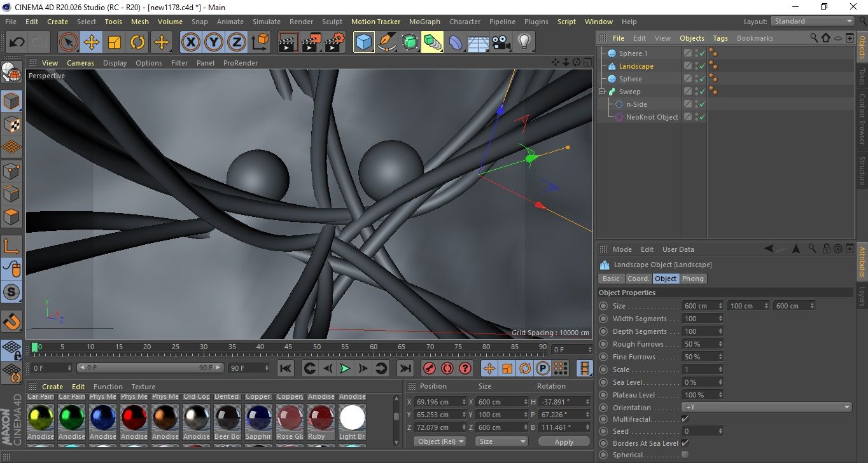Select the Light Br white material
Viewport: 868px width, 463px height.
[352, 418]
